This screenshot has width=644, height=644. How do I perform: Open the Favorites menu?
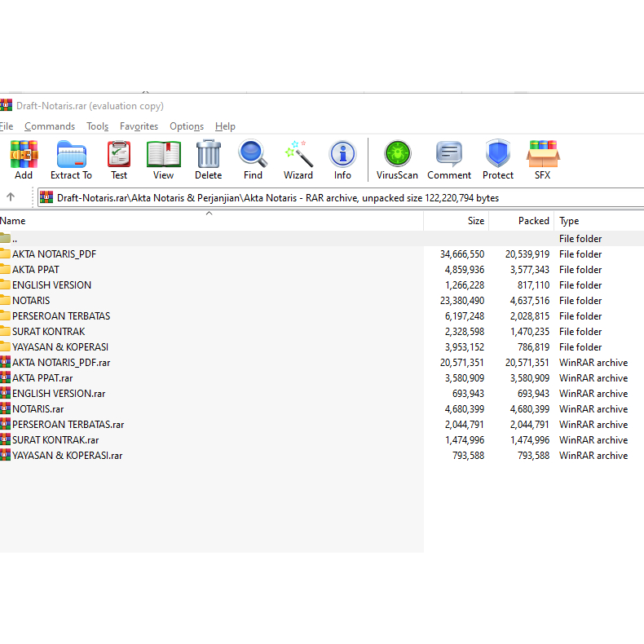(139, 126)
